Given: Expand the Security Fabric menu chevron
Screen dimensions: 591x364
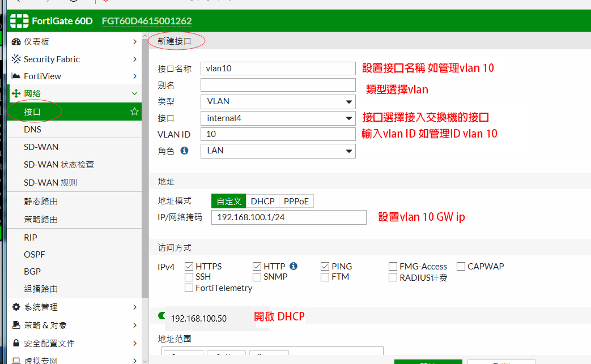Looking at the screenshot, I should (134, 59).
